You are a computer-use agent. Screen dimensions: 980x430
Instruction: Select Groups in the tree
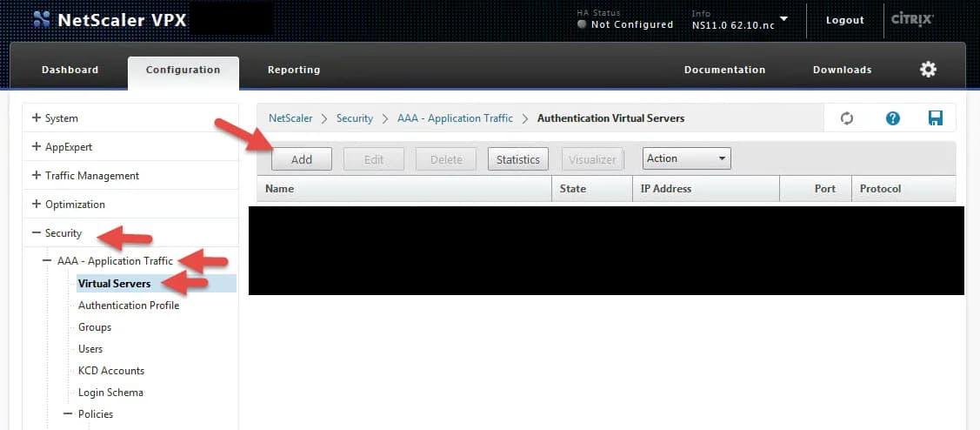point(95,326)
